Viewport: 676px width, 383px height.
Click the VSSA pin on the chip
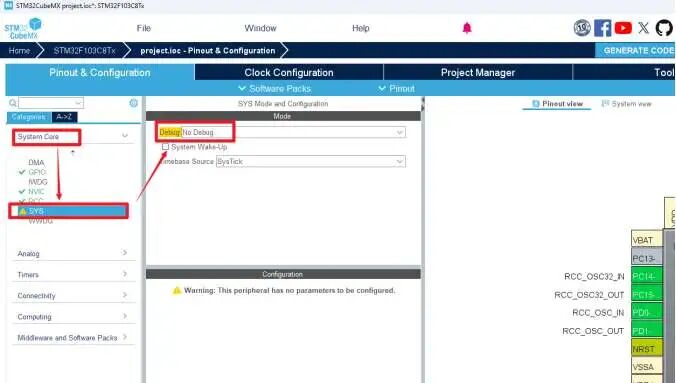pos(647,367)
